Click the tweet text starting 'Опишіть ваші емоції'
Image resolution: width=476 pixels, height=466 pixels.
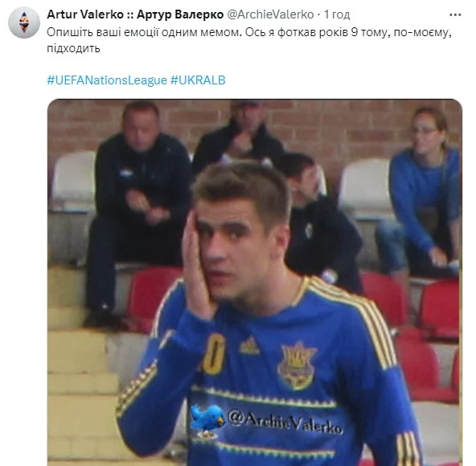click(249, 40)
